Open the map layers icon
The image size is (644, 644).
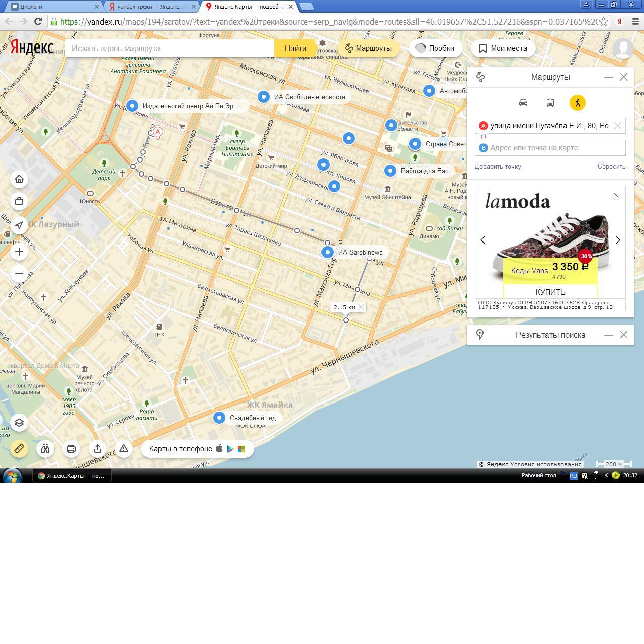click(x=19, y=423)
